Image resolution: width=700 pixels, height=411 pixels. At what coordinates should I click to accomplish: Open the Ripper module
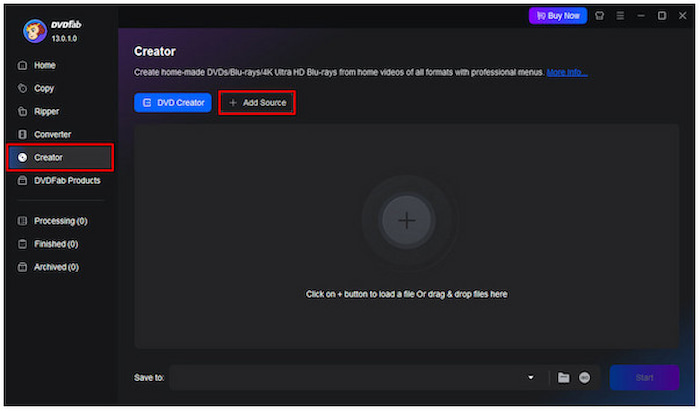coord(48,111)
